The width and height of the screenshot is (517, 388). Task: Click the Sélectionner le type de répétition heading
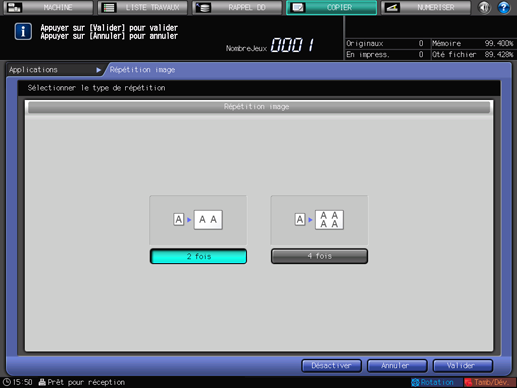coord(96,88)
